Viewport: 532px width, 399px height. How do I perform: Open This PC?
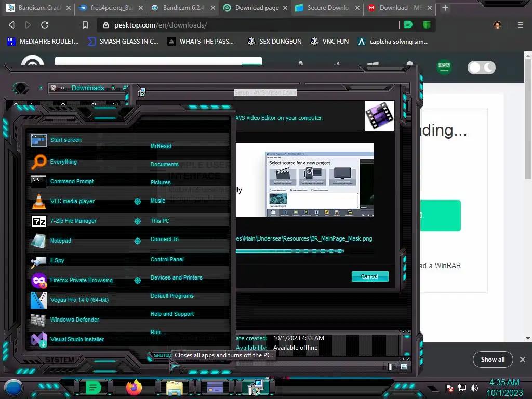[x=160, y=220]
